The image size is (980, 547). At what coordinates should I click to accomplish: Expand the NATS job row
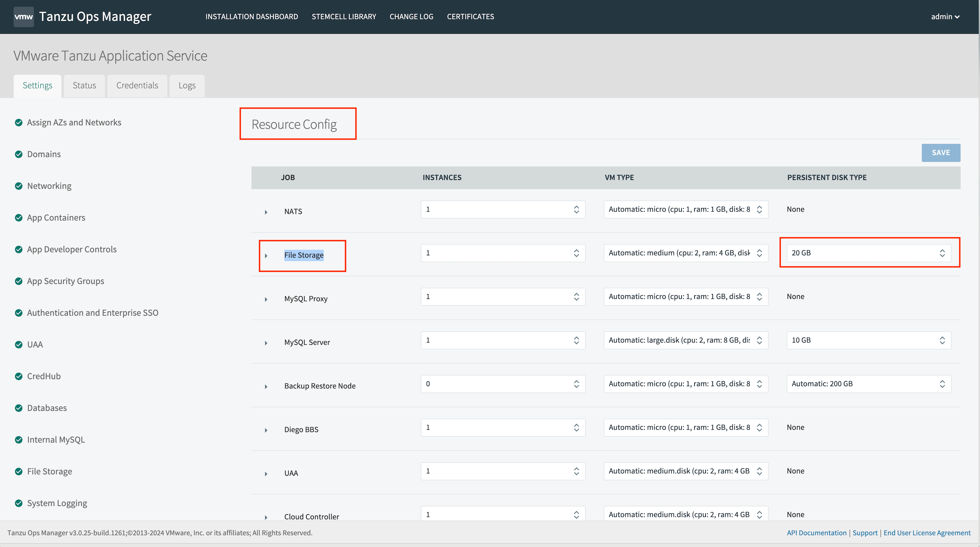point(266,212)
